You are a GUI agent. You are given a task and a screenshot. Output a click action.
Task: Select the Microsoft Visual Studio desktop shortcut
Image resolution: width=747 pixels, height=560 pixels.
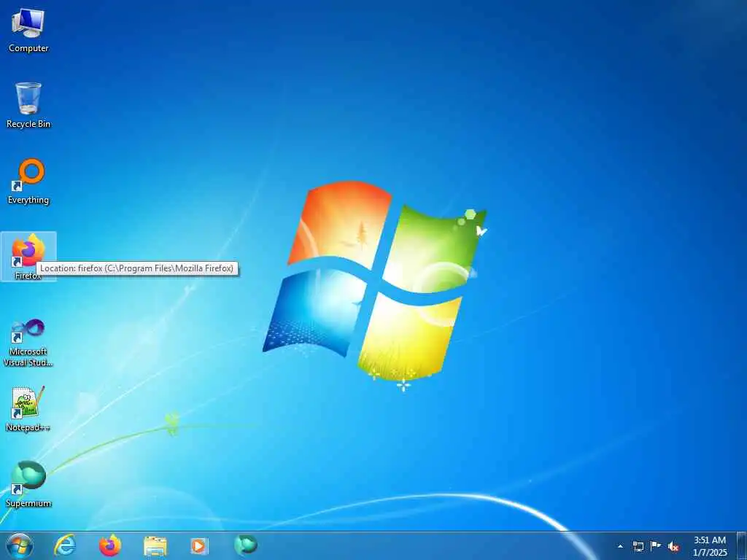coord(28,343)
